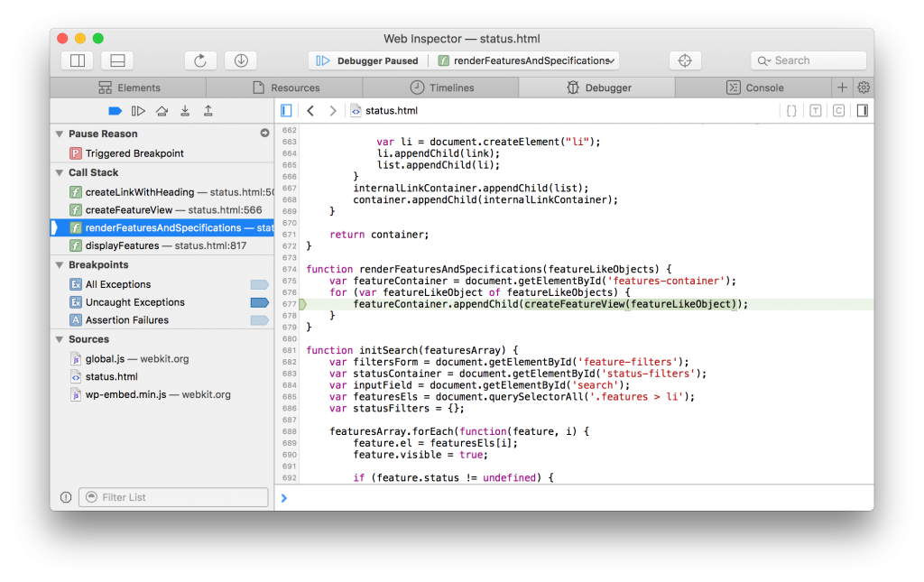This screenshot has height=582, width=924.
Task: Click the Filter List input field
Action: 173,496
